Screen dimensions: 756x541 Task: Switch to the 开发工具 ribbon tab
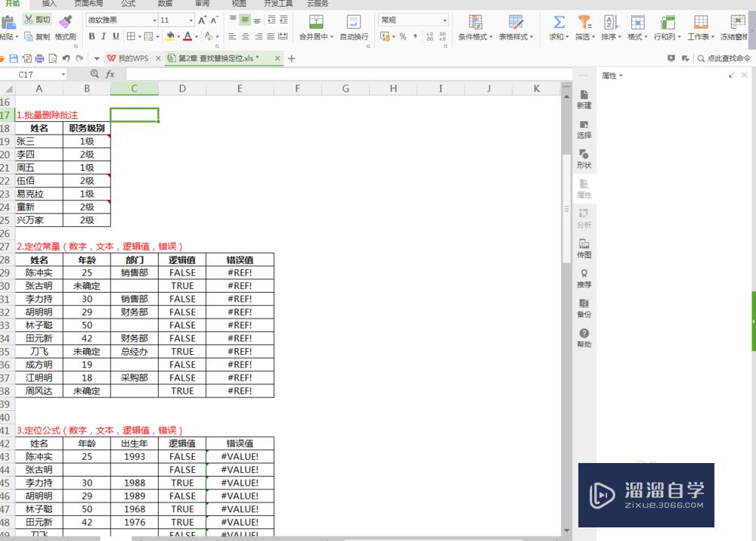278,3
